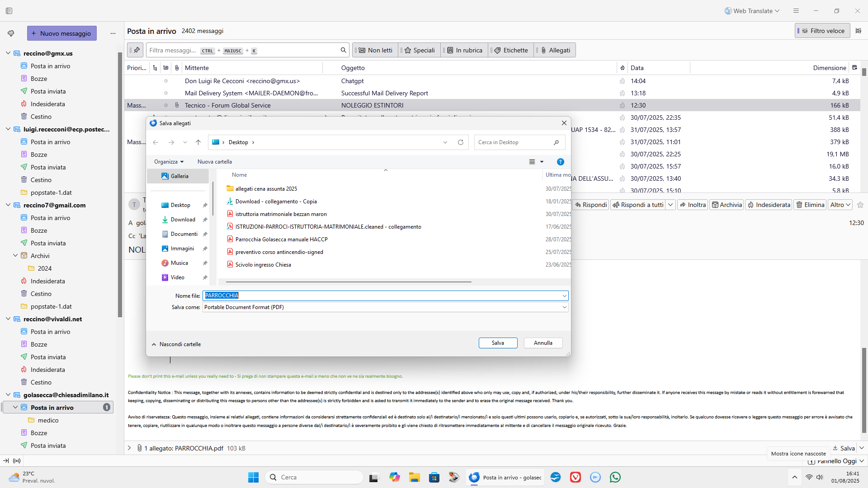Click the star icon next to Altro
Viewport: 868px width, 488px height.
pyautogui.click(x=860, y=205)
